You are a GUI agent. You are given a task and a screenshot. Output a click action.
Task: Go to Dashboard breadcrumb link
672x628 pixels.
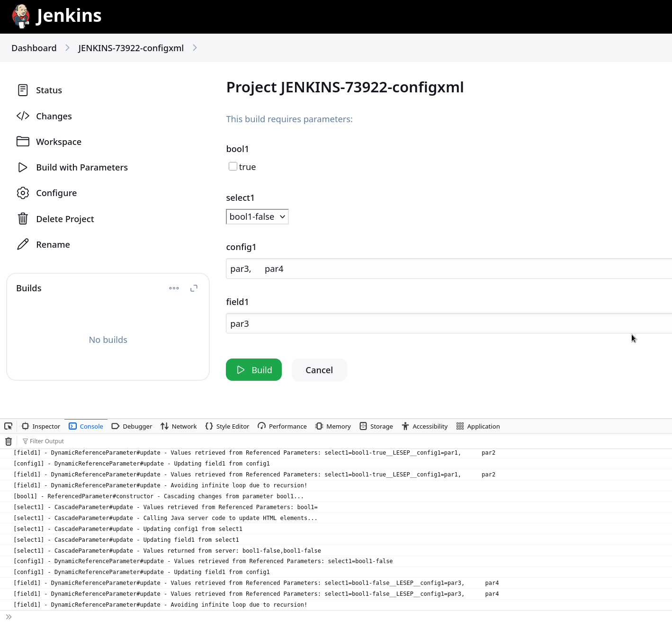pos(34,48)
